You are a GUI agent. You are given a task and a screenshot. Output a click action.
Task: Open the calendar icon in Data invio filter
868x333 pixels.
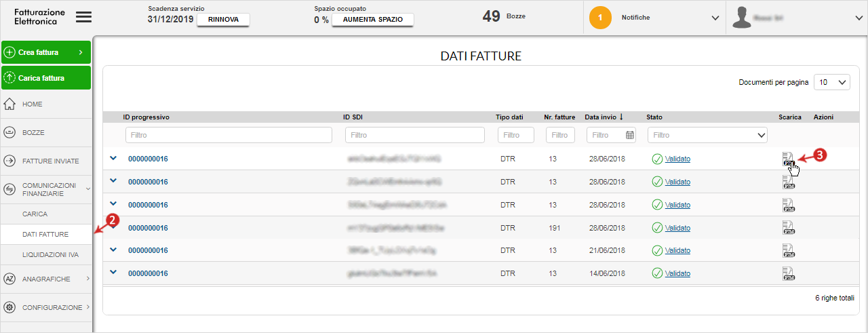coord(630,135)
